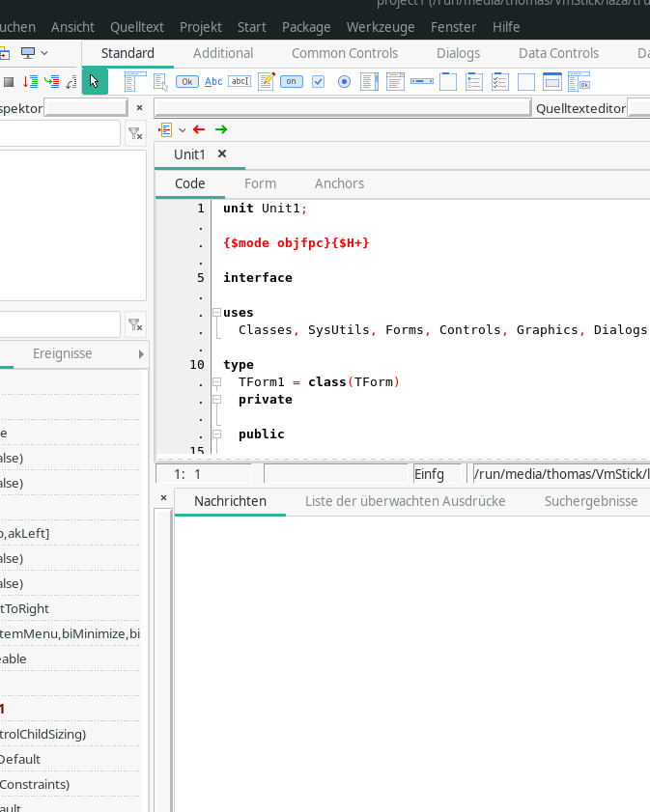Open the Quelltext menu

tap(137, 27)
